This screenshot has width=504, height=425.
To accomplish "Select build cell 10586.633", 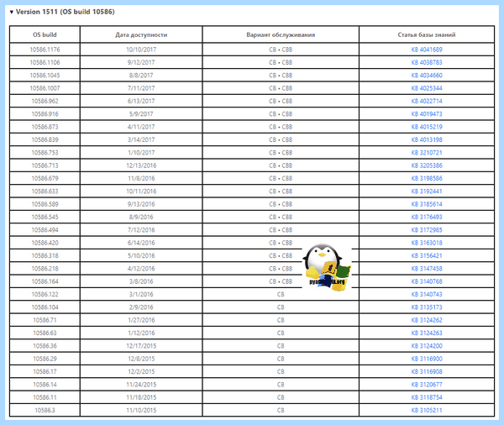I will [45, 192].
